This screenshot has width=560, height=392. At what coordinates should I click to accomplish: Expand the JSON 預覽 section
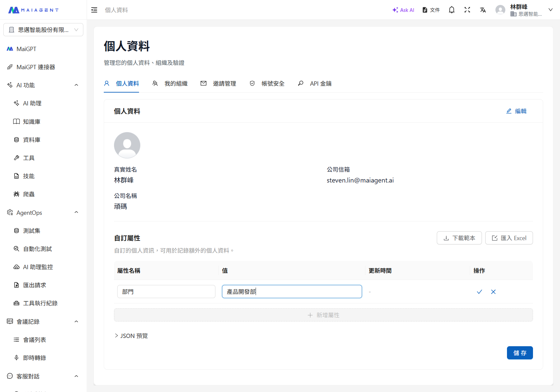click(x=131, y=336)
